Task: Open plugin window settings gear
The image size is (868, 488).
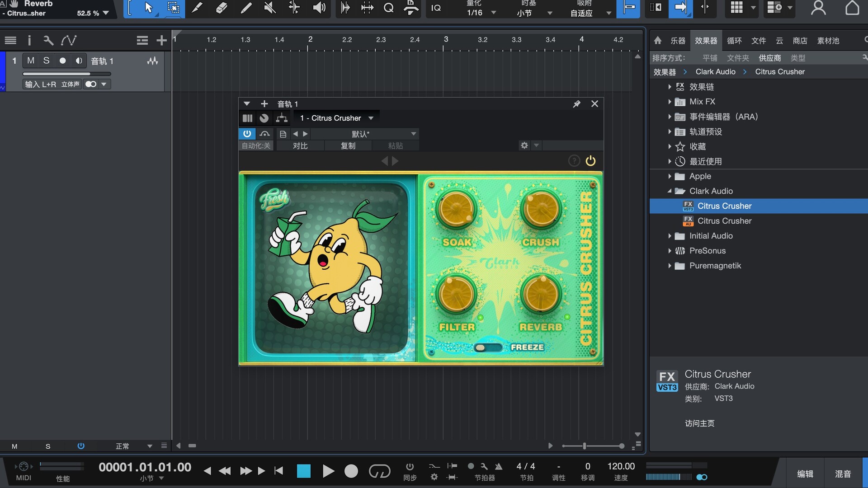Action: coord(524,145)
